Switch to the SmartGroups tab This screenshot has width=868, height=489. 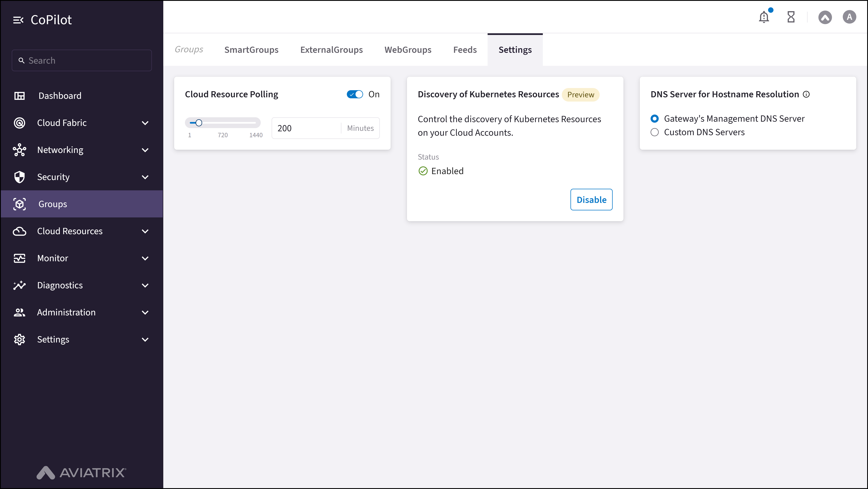coord(251,50)
